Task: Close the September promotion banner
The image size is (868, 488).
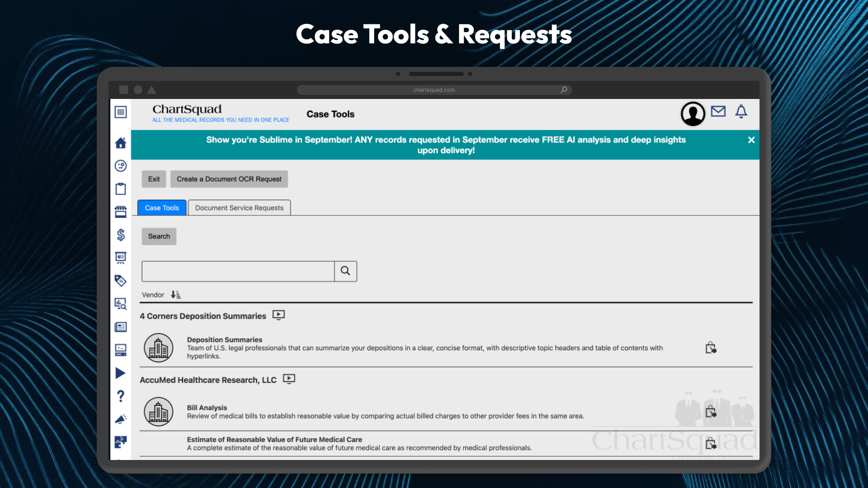Action: [x=751, y=140]
